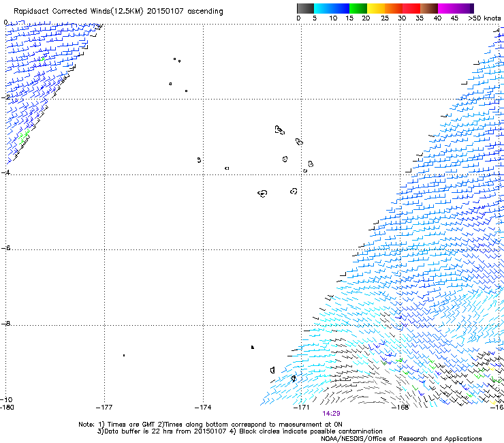Click the '>50 knots' legend label
Image resolution: width=504 pixels, height=443 pixels.
coord(484,18)
